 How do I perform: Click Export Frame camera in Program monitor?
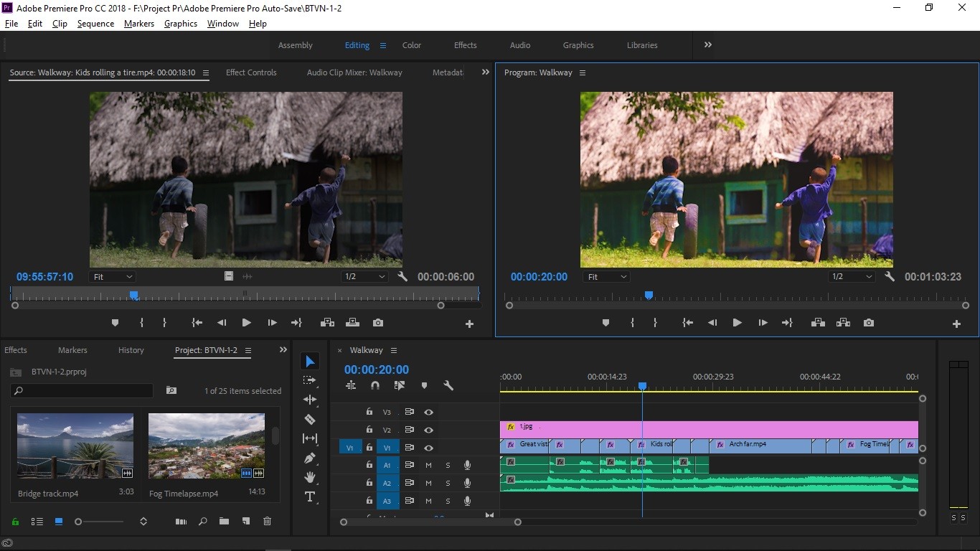point(869,323)
